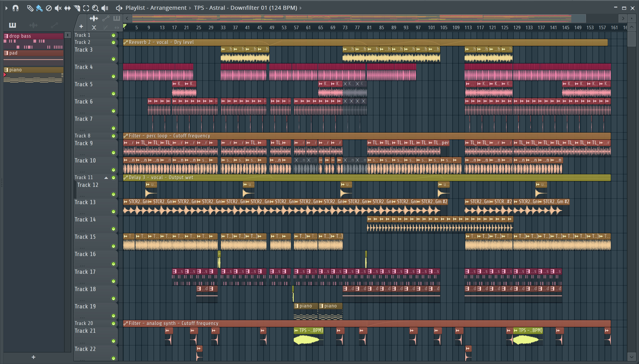This screenshot has width=639, height=364.
Task: Mute Track 1 with its green LED
Action: coord(113,35)
